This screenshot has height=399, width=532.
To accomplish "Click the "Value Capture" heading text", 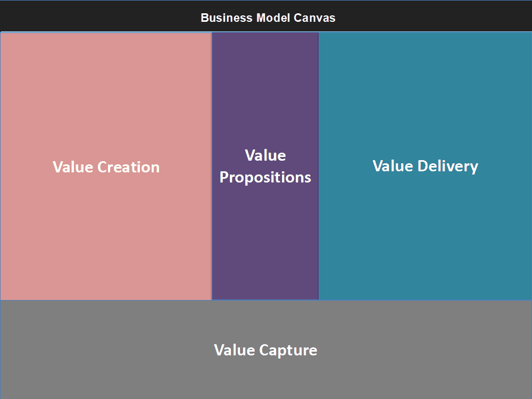I will pos(265,350).
